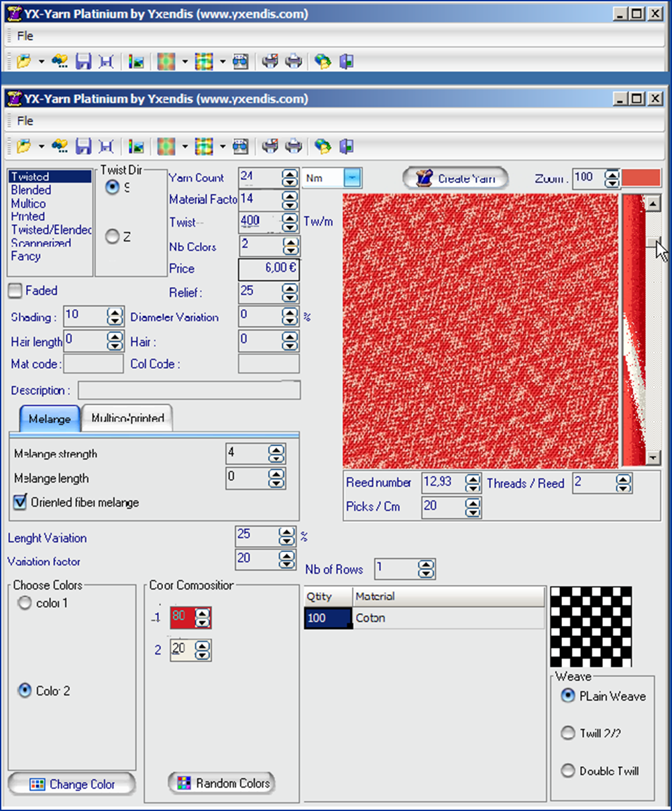Click globe web icon in front window toolbar
672x811 pixels.
pos(323,146)
